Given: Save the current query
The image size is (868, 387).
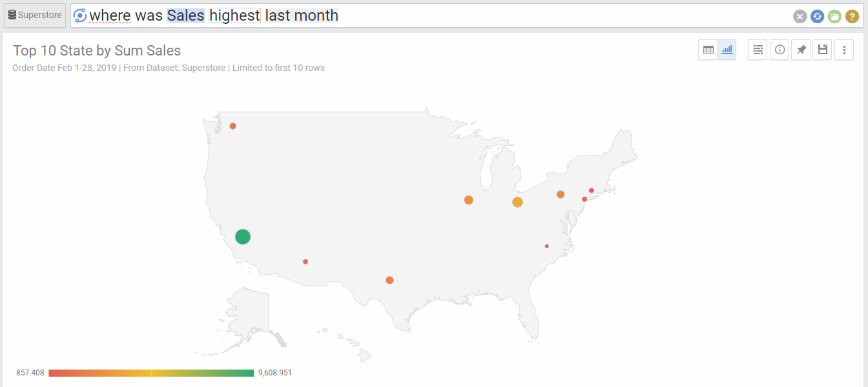Looking at the screenshot, I should pyautogui.click(x=822, y=50).
